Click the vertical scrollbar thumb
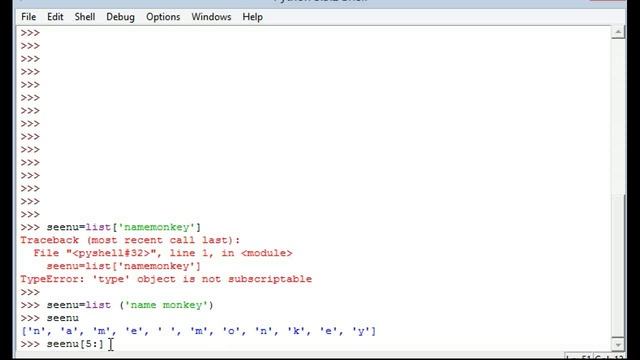The width and height of the screenshot is (640, 360). pos(618,266)
